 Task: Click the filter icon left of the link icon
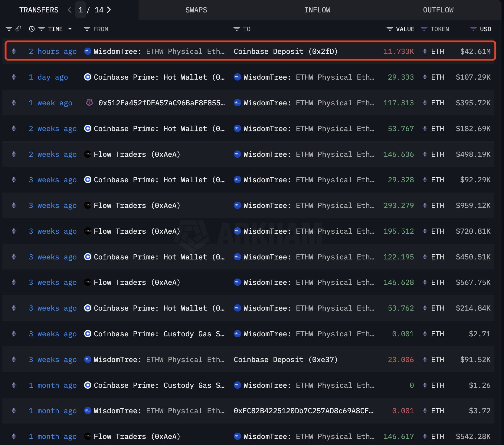click(x=9, y=29)
